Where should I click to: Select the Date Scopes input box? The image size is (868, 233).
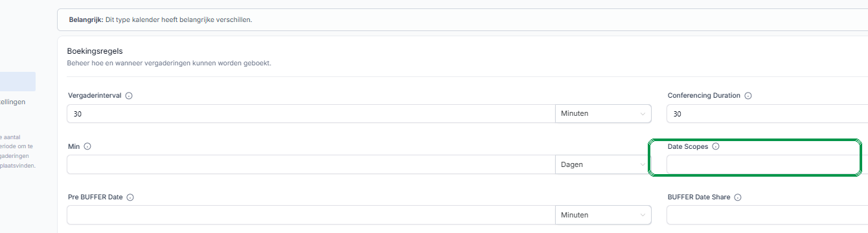(767, 164)
